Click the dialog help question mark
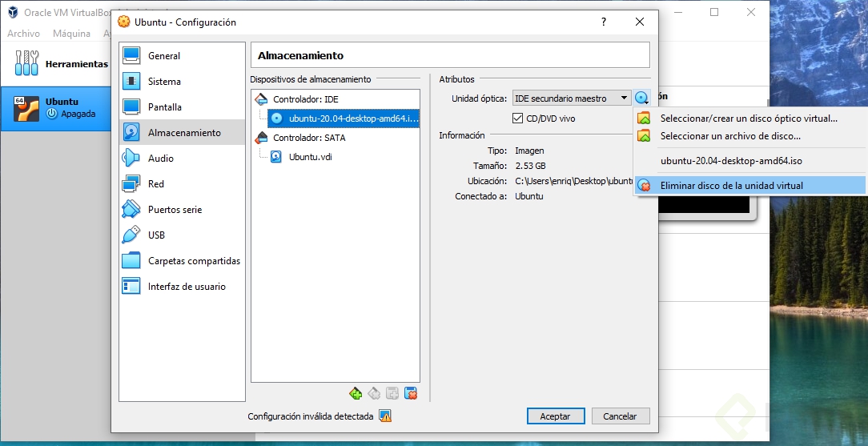The image size is (868, 446). [x=604, y=22]
